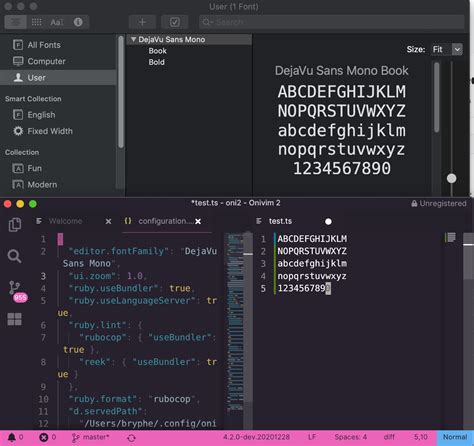474x446 pixels.
Task: Click unsaved dot on test.ts tab
Action: click(328, 222)
